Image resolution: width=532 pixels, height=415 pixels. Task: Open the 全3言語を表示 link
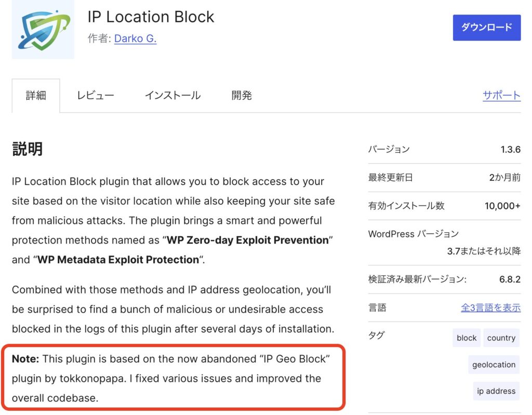point(490,307)
